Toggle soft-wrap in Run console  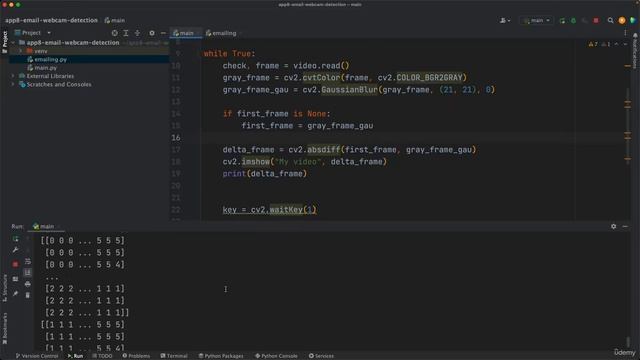click(28, 261)
